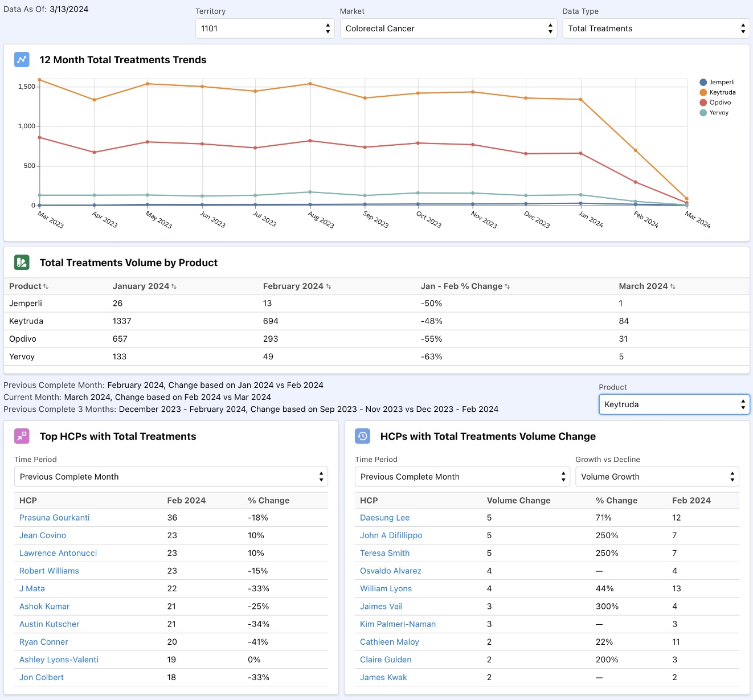This screenshot has width=753, height=700.
Task: Sort by March 2024 column arrows
Action: coord(673,286)
